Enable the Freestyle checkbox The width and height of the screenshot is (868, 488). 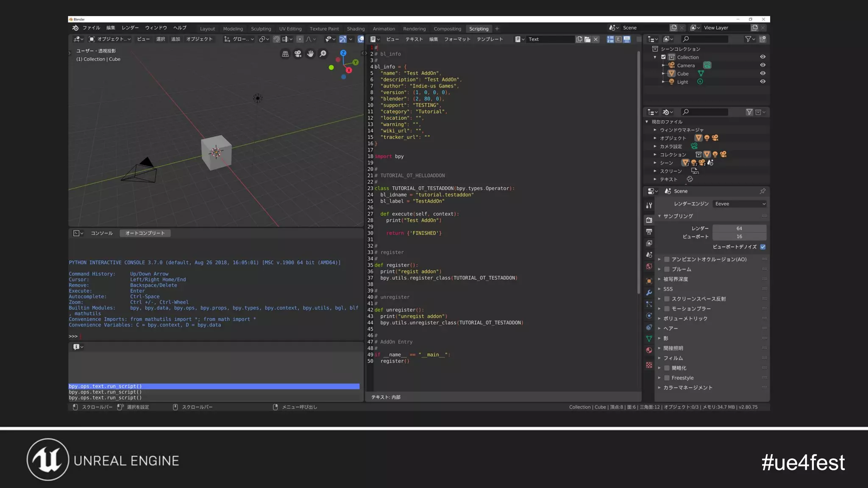point(667,378)
